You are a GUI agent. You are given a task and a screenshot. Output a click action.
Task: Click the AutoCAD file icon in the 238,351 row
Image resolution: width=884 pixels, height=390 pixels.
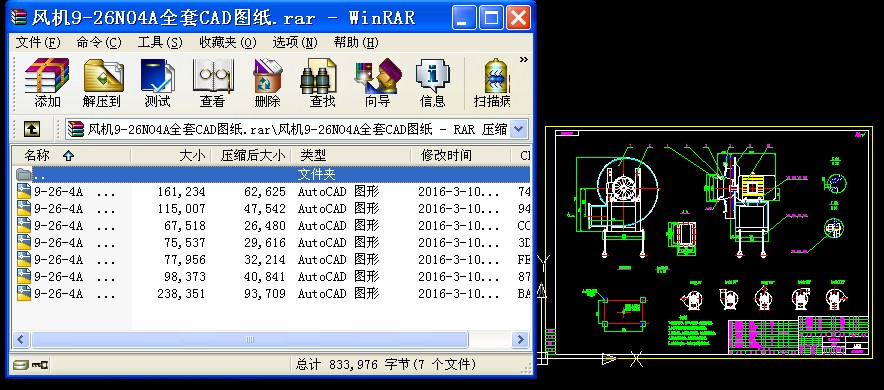(x=24, y=294)
